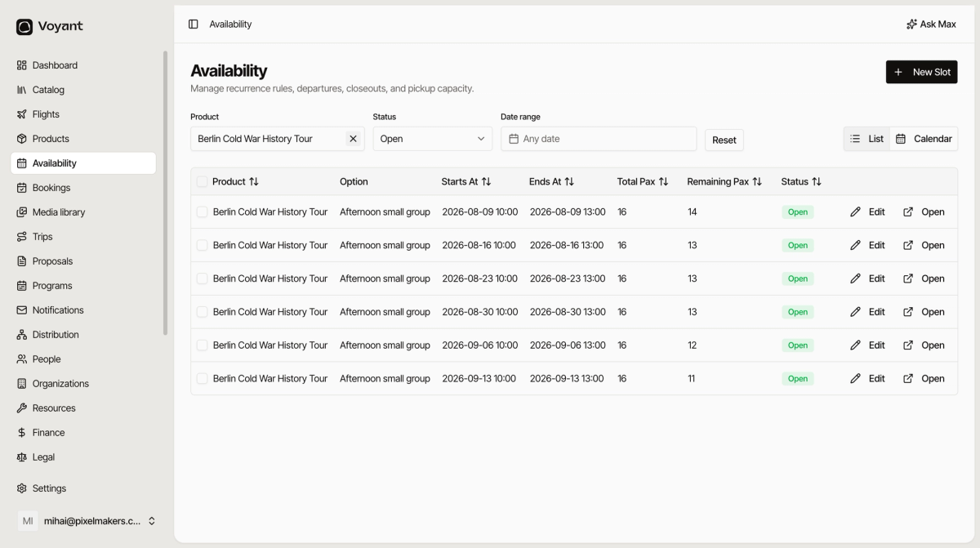Sort by Starts At column

tap(466, 181)
